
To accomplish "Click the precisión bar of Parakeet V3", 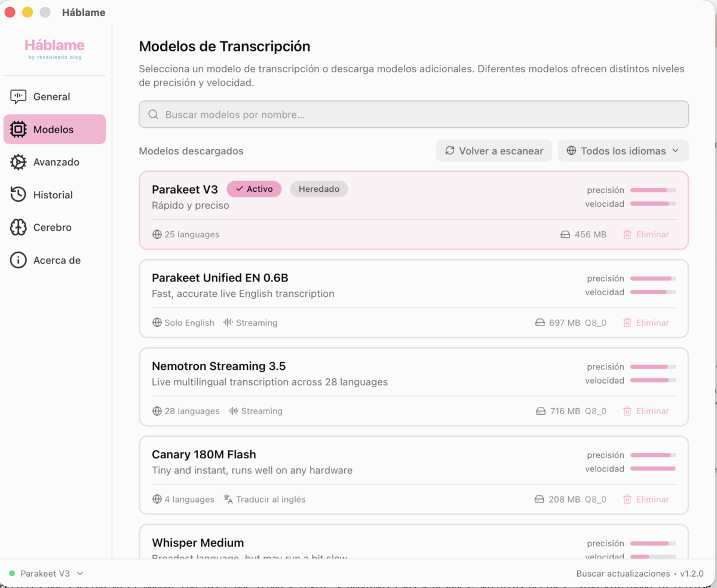I will coord(653,190).
